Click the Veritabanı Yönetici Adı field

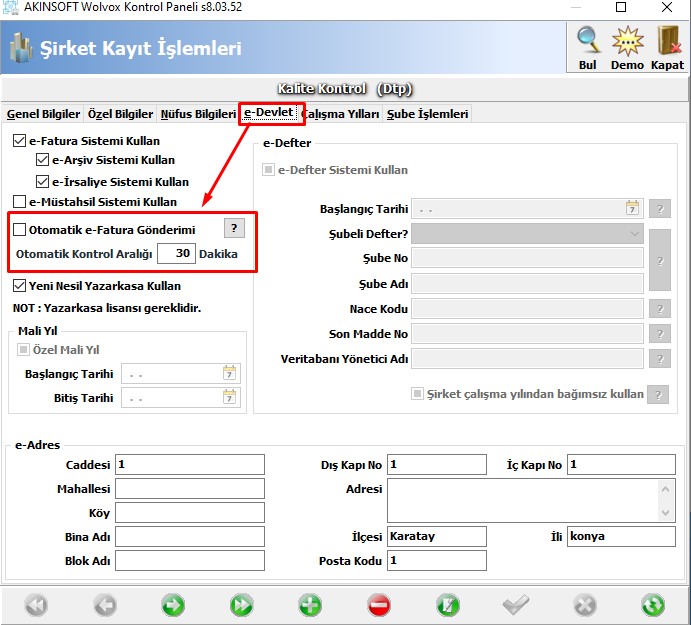pyautogui.click(x=528, y=359)
